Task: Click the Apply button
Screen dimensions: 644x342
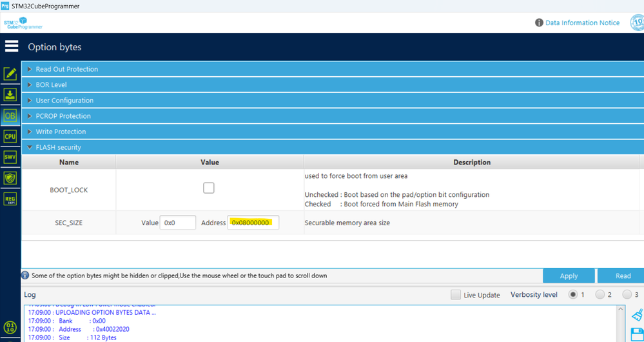Action: click(x=569, y=276)
